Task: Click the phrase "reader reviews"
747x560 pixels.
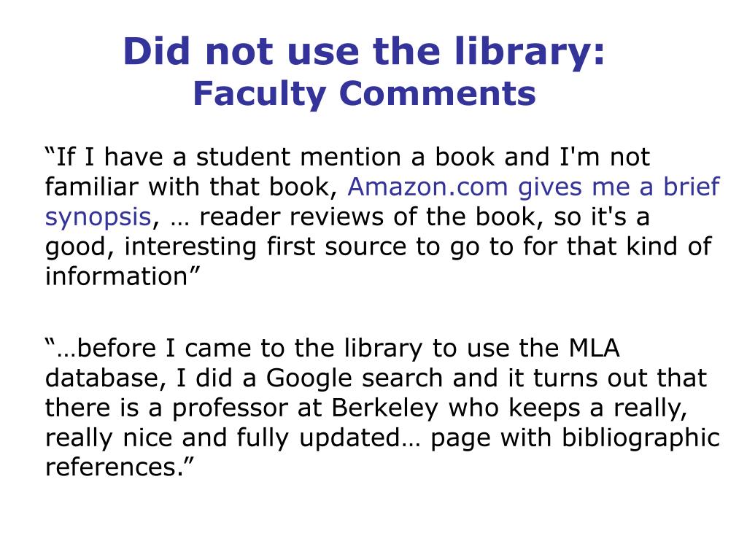Action: [x=291, y=217]
